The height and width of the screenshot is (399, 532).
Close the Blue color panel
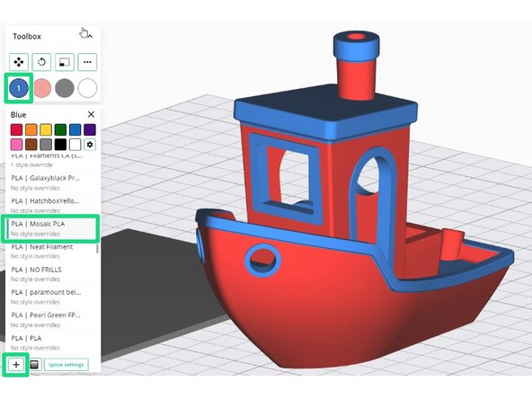[91, 114]
